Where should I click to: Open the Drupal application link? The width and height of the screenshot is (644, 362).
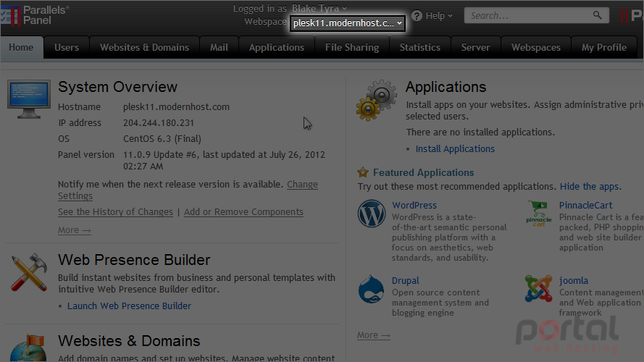(x=406, y=281)
